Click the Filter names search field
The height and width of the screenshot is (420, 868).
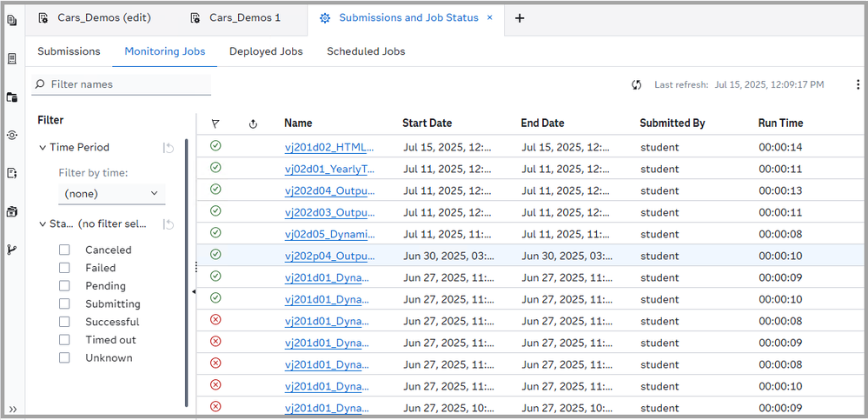126,84
